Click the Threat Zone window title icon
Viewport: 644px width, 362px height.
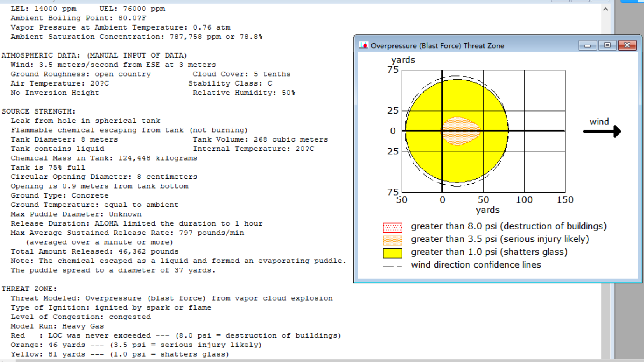[364, 45]
